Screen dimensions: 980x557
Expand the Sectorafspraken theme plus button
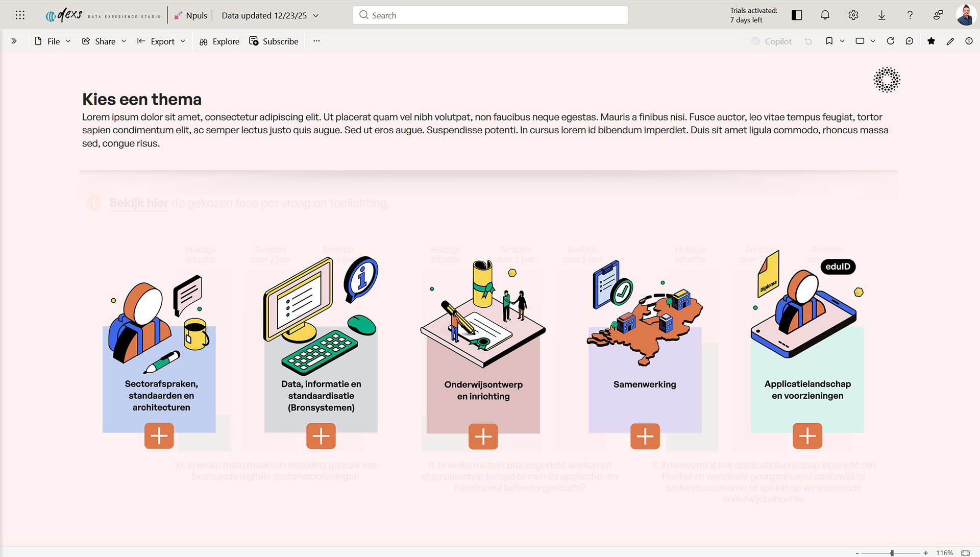pyautogui.click(x=159, y=436)
